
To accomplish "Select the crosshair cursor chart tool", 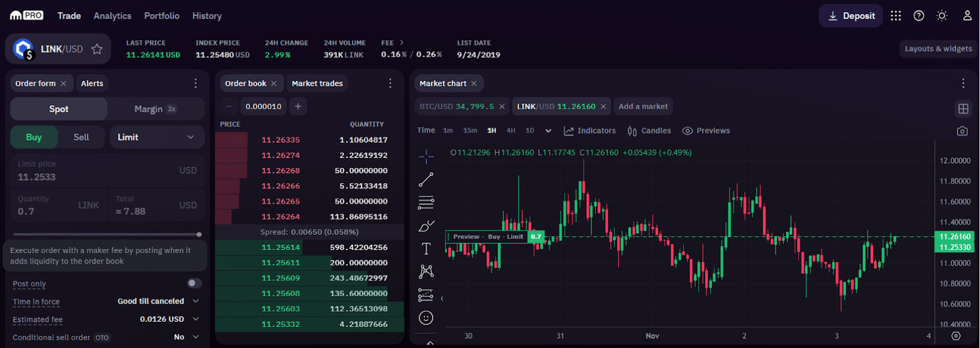I will (x=426, y=156).
